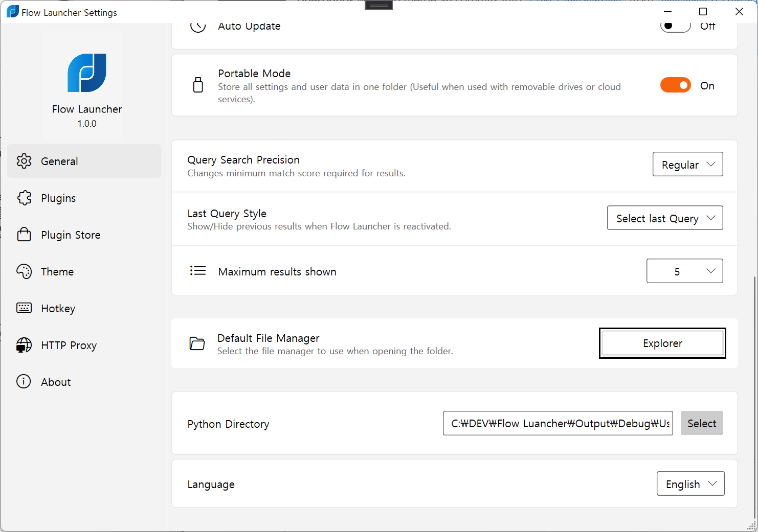Click the version number 1.0.0 text

(x=87, y=123)
